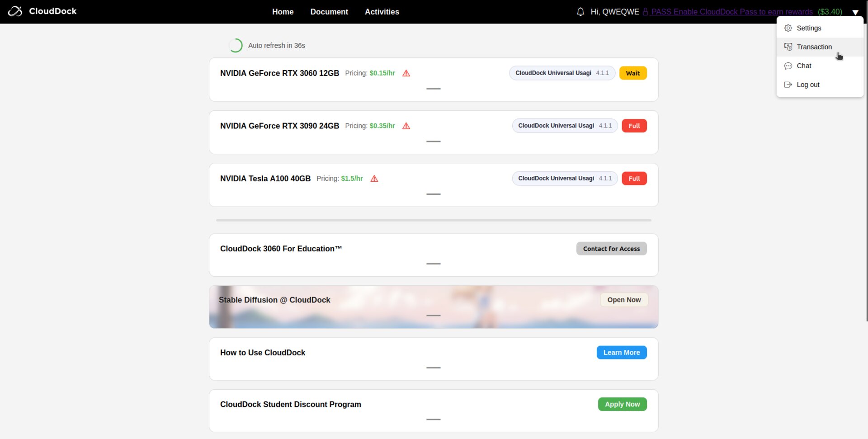Choose Log out in the dropdown
The image size is (868, 439).
tap(807, 85)
